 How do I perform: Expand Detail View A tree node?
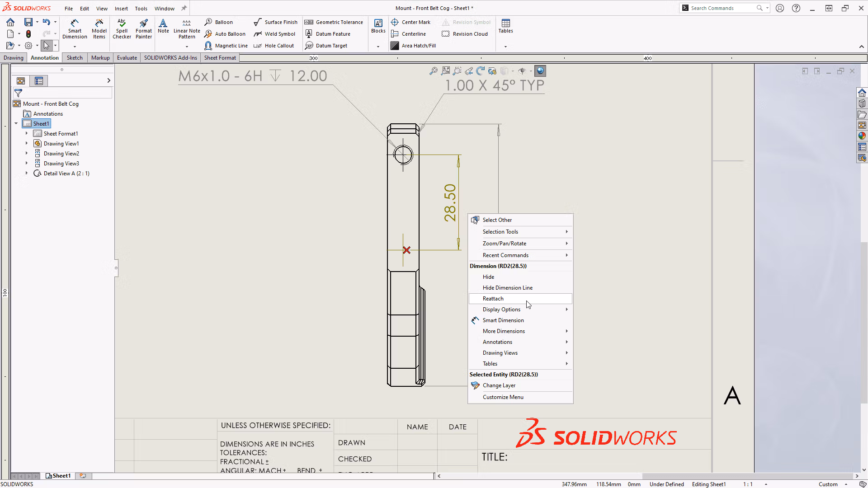(27, 174)
